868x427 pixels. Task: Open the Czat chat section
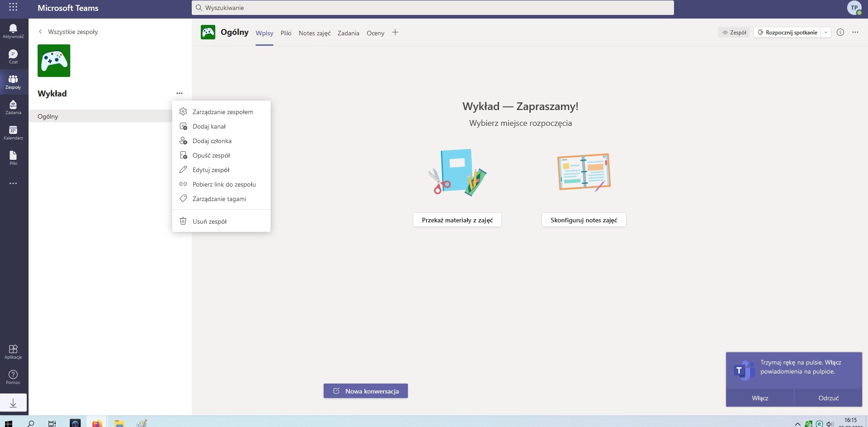[13, 57]
